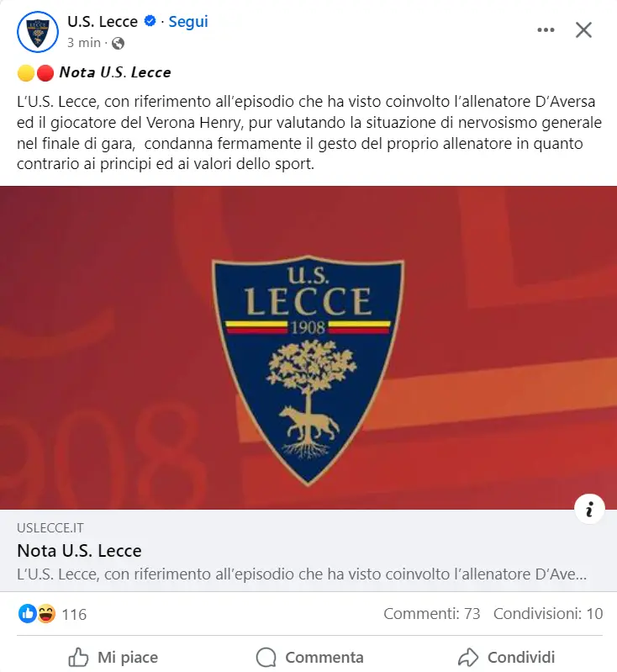This screenshot has height=672, width=617.
Task: Close the post with the X button
Action: point(583,30)
